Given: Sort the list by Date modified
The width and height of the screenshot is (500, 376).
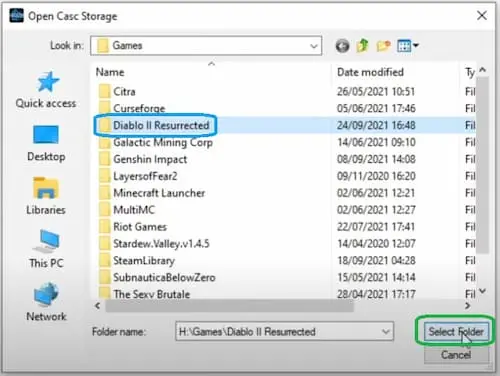Looking at the screenshot, I should [370, 72].
